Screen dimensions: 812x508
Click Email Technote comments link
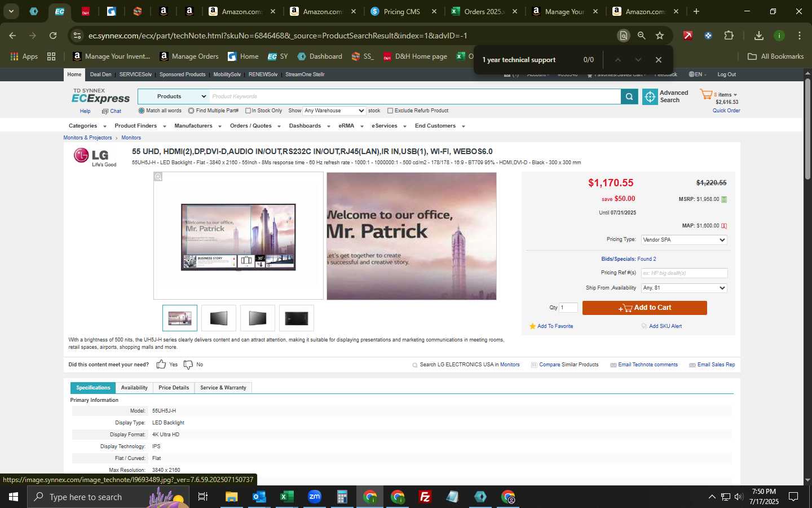coord(648,365)
